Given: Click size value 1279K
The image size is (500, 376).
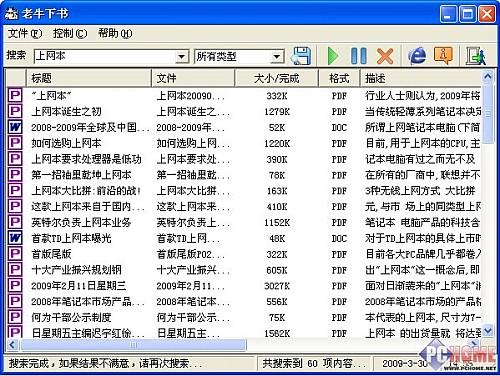Looking at the screenshot, I should [x=277, y=111].
